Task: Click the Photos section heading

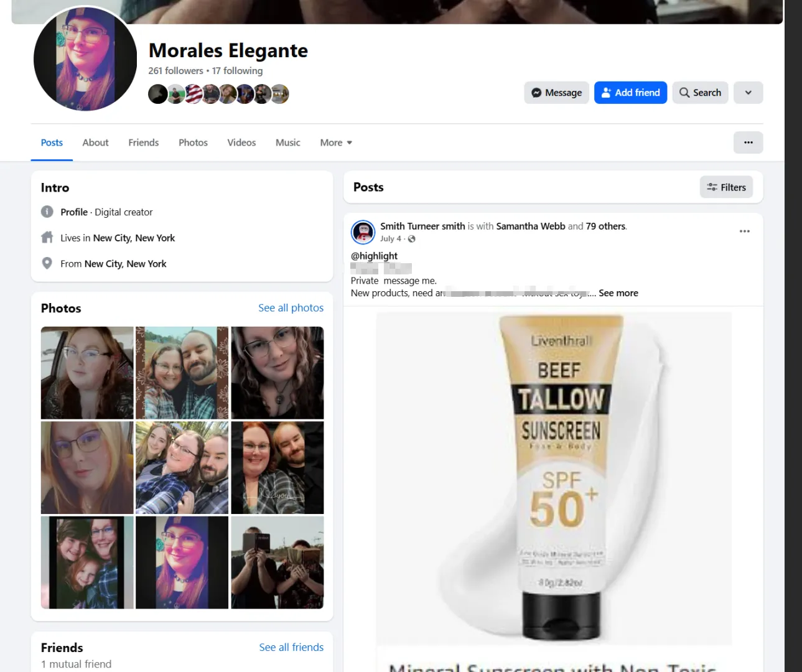Action: 61,308
